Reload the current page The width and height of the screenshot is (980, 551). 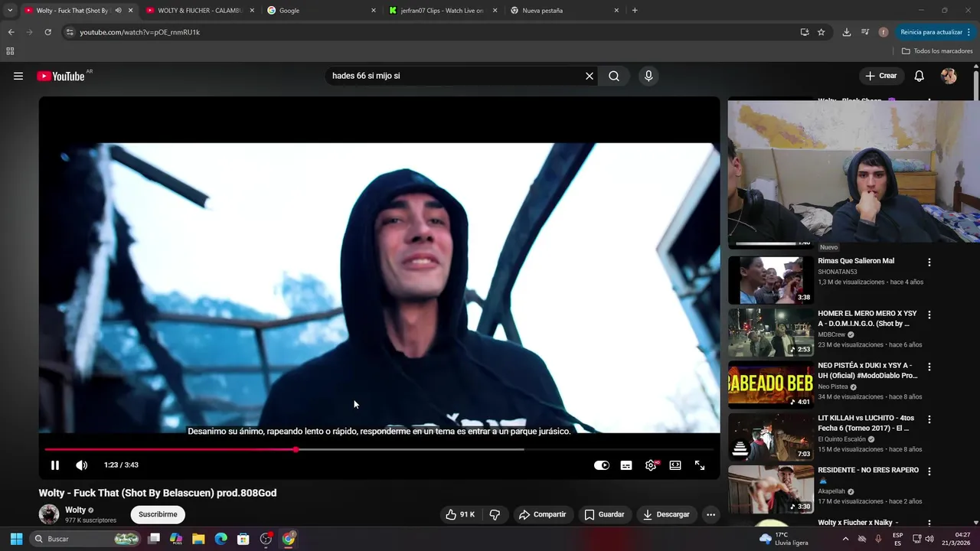click(x=47, y=32)
